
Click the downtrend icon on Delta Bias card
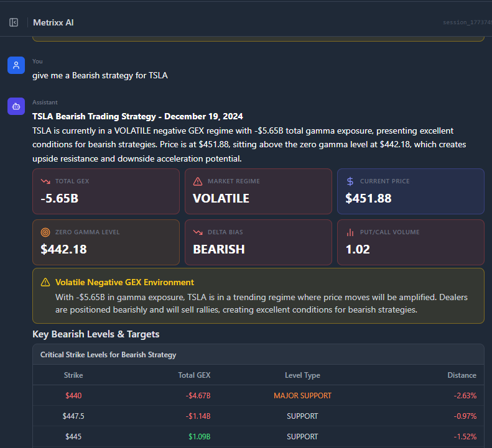[x=198, y=232]
